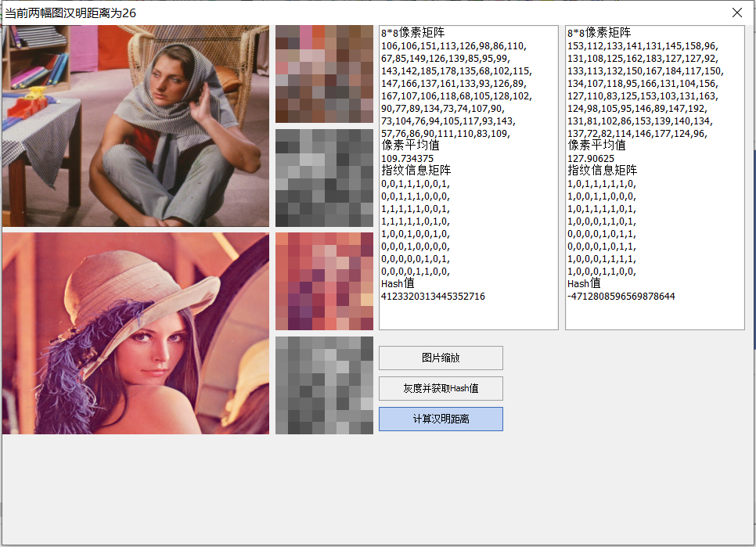Click the 图片缩放 button
This screenshot has width=756, height=547.
tap(441, 358)
